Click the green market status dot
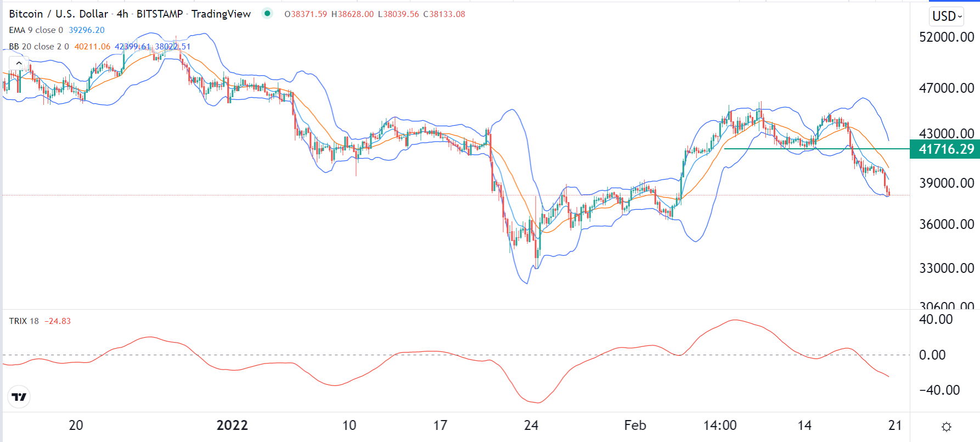 [x=267, y=14]
